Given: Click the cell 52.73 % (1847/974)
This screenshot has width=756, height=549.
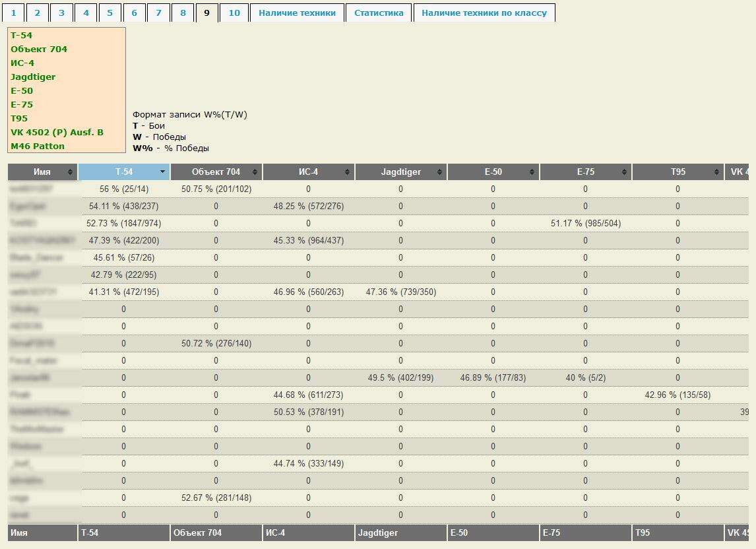Looking at the screenshot, I should [124, 224].
